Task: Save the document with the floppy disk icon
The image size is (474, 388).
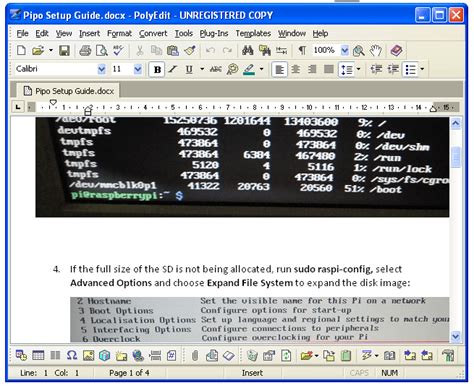Action: click(x=64, y=51)
